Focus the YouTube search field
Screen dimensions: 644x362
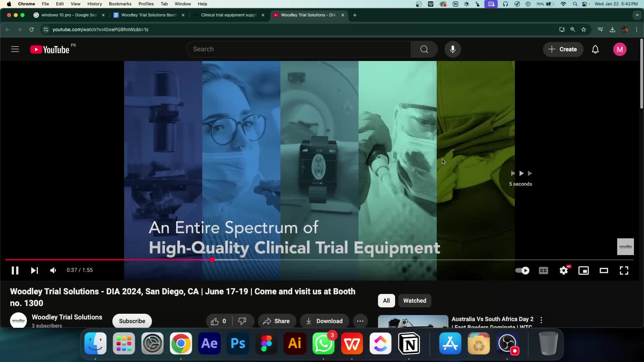coord(299,49)
